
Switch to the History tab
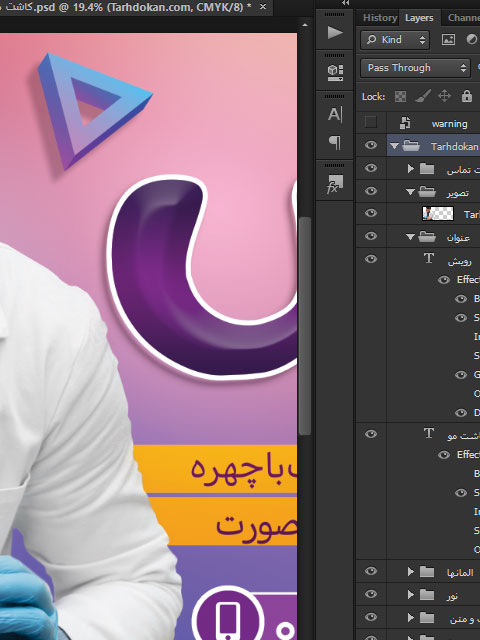(380, 18)
